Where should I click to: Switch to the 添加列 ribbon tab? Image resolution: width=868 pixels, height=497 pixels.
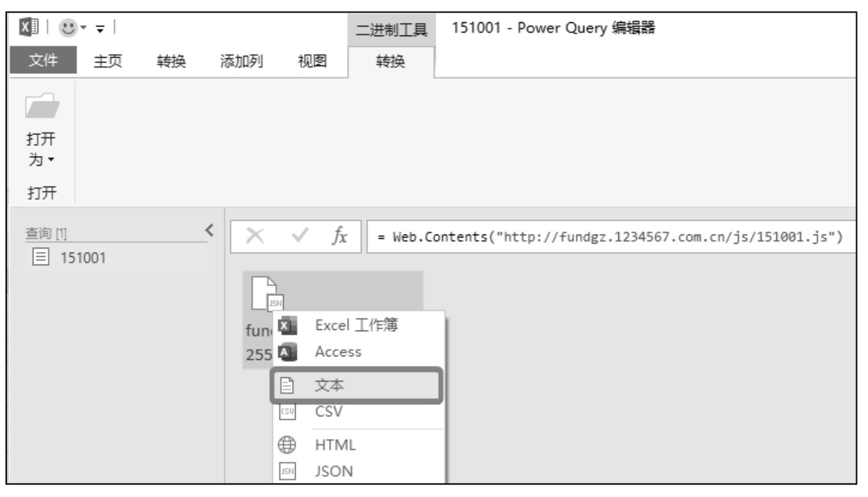[240, 62]
